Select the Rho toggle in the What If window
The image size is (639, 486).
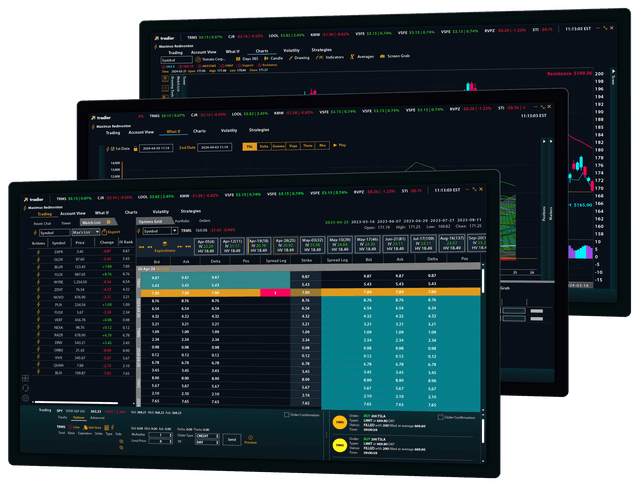(322, 145)
